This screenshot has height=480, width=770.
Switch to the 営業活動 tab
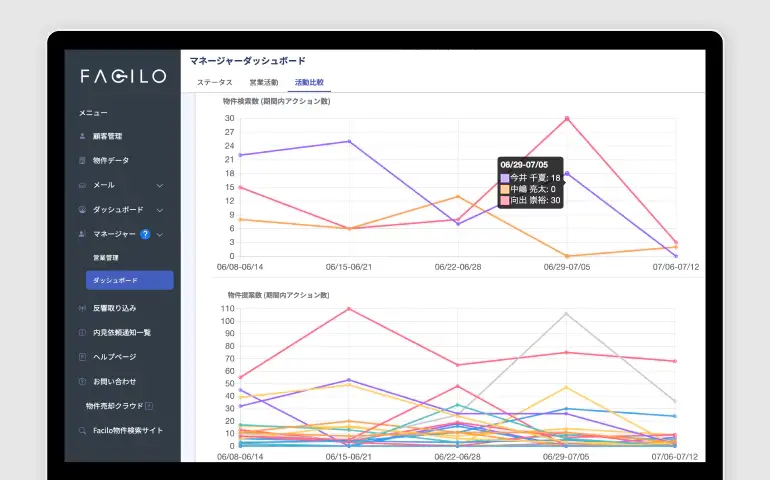(x=263, y=82)
